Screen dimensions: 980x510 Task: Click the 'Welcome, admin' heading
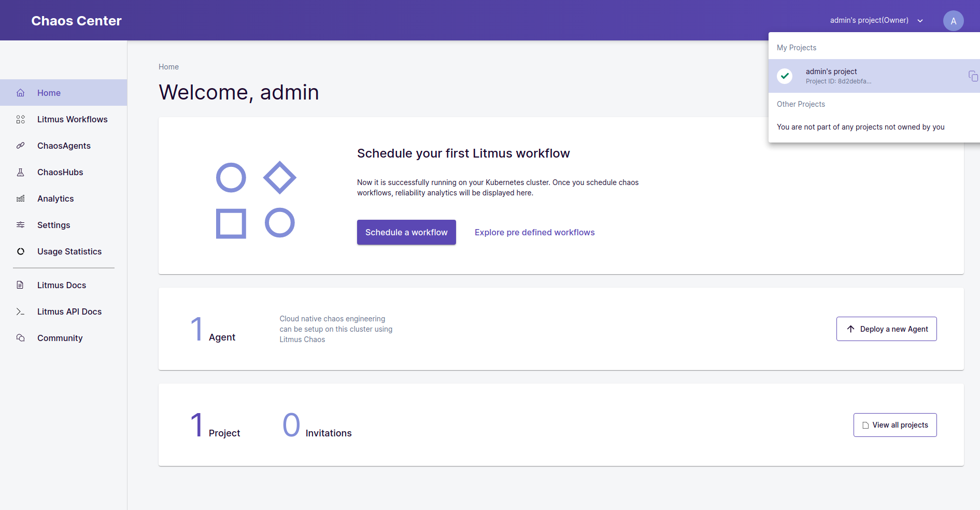click(239, 92)
